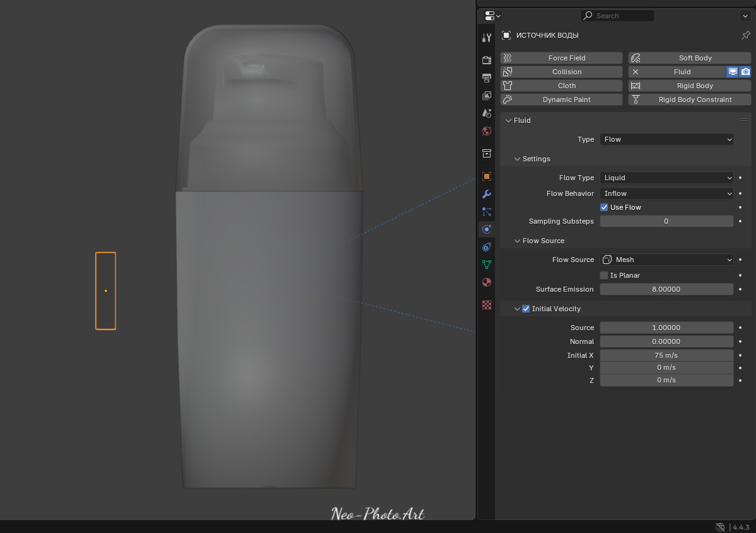Click the status bar network icon near 4.4.3
Viewport: 756px width, 533px height.
point(720,527)
